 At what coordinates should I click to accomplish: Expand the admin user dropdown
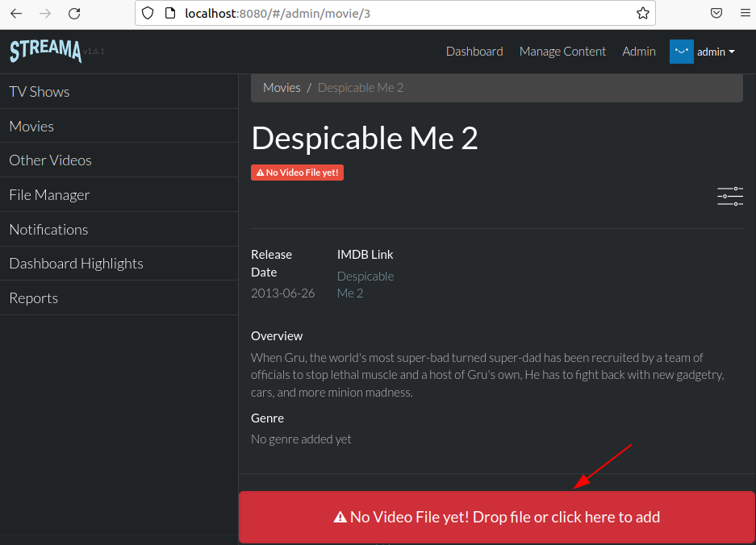pos(716,52)
